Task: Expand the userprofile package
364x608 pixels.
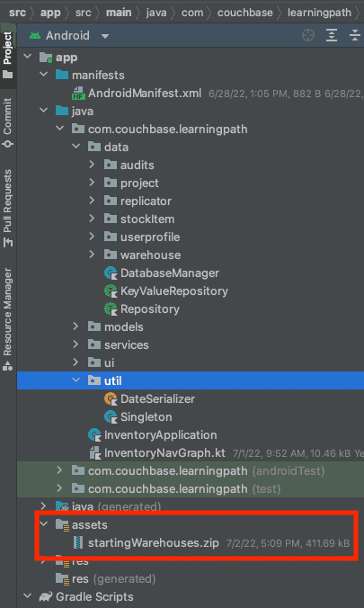Action: coord(92,237)
